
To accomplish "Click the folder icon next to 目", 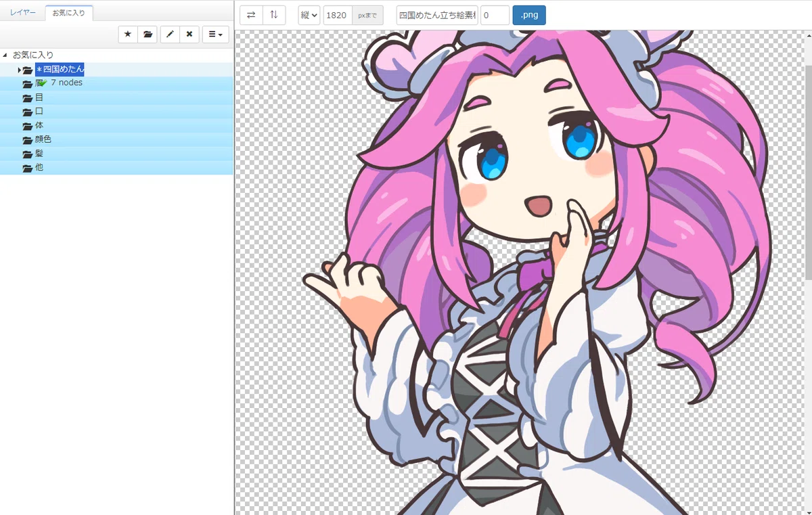I will click(28, 98).
